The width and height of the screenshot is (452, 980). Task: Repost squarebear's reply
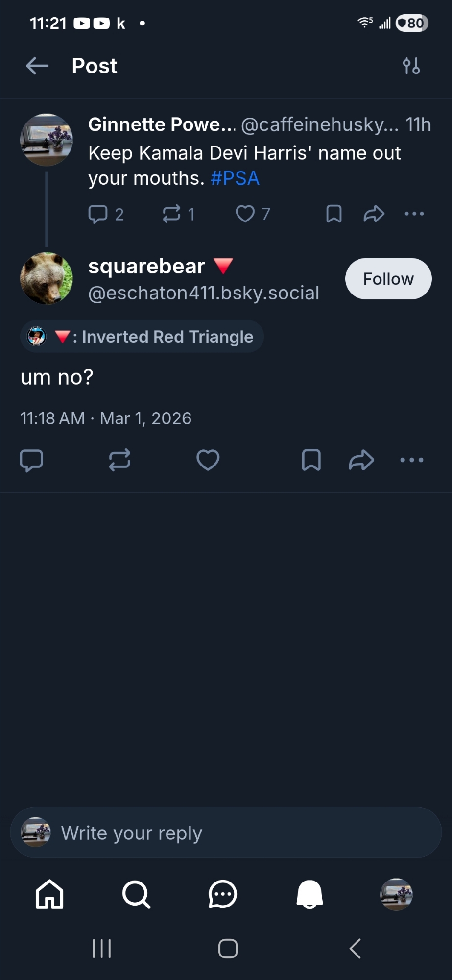(119, 460)
